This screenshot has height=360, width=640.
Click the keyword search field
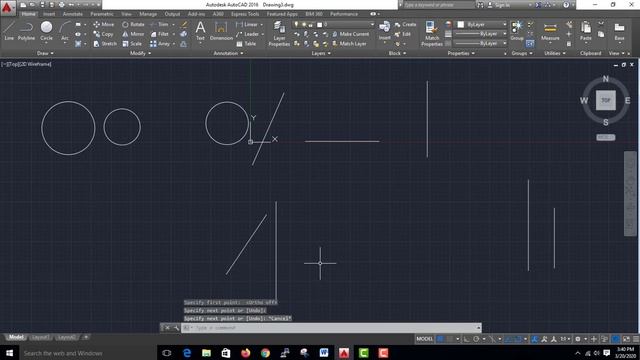pos(438,5)
